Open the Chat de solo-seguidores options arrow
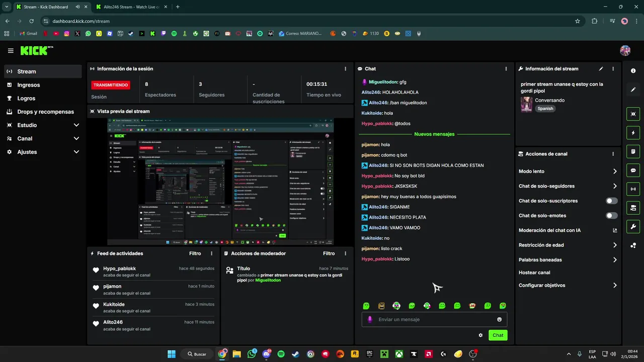 click(615, 186)
